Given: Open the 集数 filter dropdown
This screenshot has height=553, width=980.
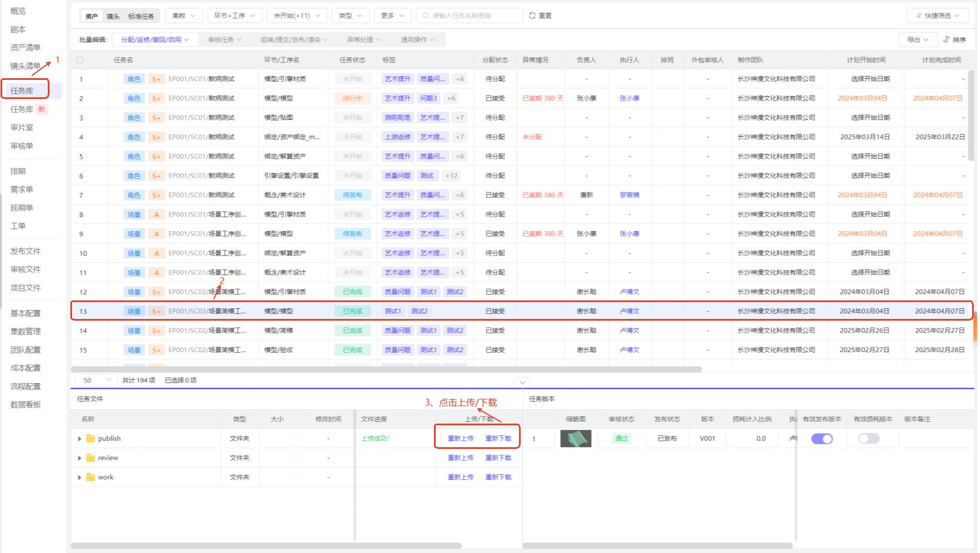Looking at the screenshot, I should (x=184, y=16).
